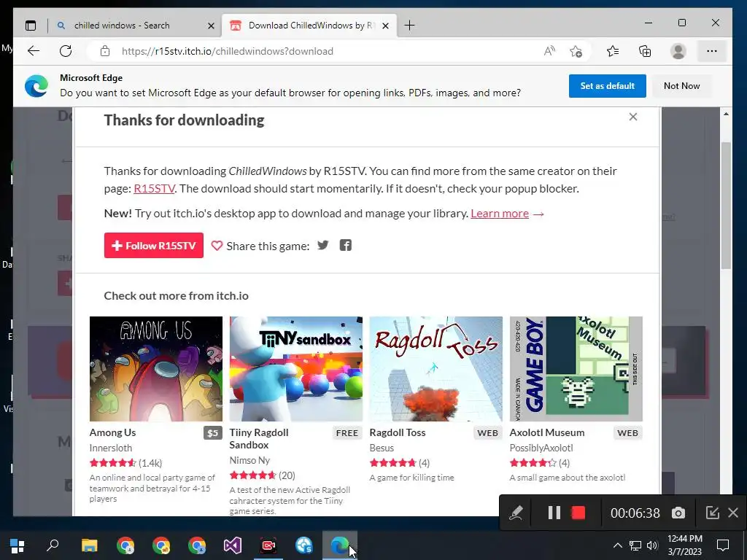Open taskbar Search magnifier

(53, 545)
